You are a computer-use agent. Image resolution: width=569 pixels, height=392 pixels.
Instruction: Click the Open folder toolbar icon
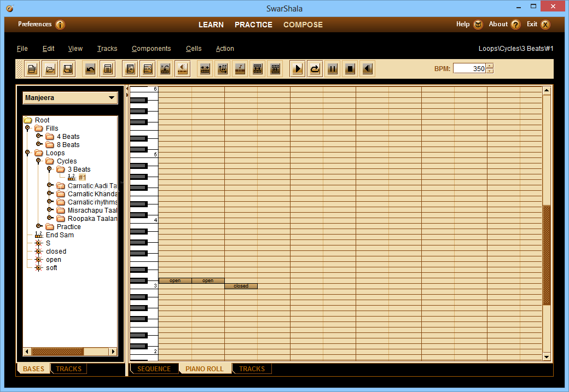tap(50, 68)
